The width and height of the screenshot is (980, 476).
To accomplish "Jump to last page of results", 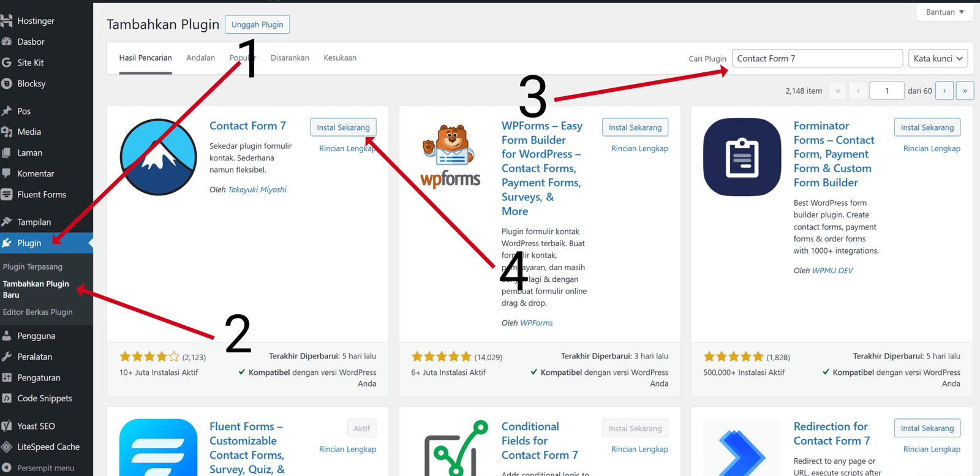I will (965, 91).
